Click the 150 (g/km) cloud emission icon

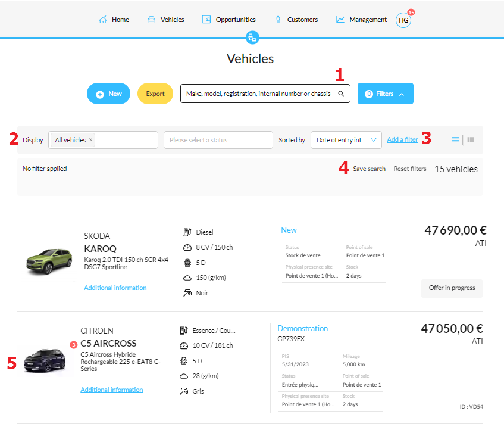point(187,278)
